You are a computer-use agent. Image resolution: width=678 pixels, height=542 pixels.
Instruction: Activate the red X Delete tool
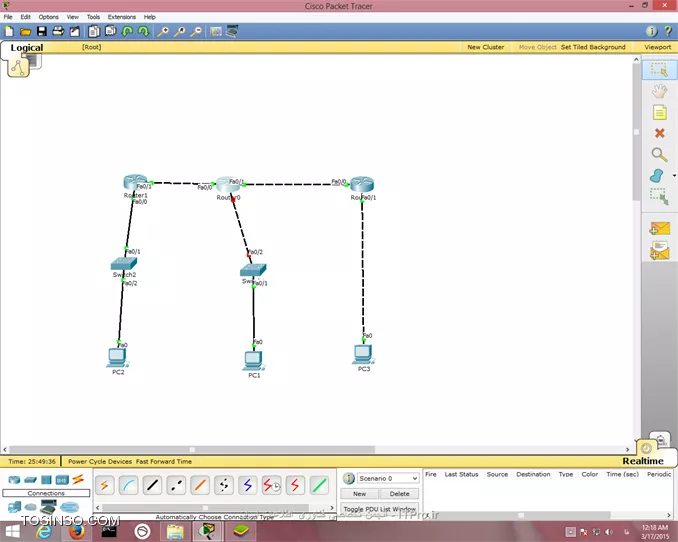click(x=659, y=133)
